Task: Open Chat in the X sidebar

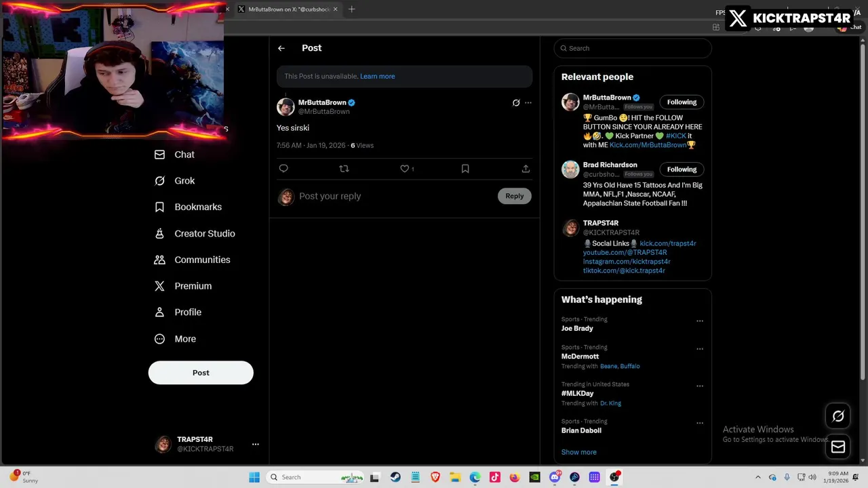Action: pos(174,155)
